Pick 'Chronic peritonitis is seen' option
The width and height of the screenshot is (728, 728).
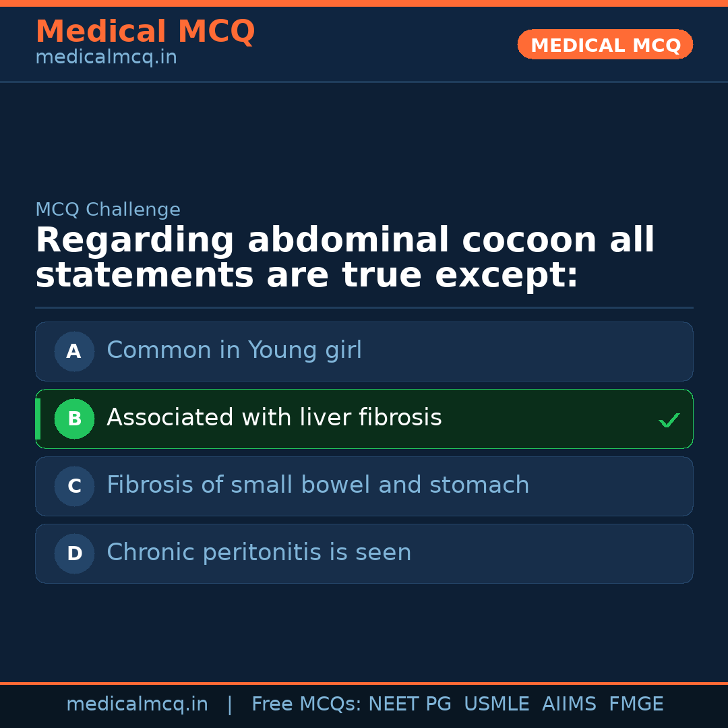click(x=259, y=553)
